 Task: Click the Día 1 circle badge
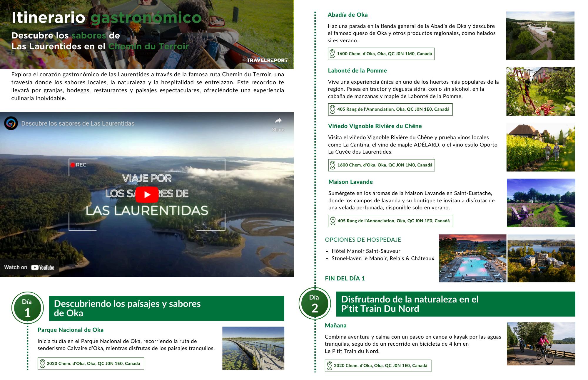click(x=27, y=308)
